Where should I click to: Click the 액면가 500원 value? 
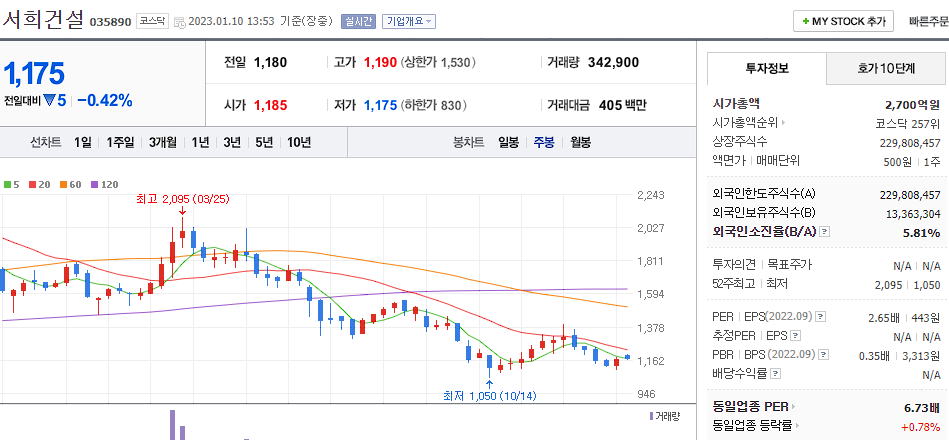(x=897, y=162)
